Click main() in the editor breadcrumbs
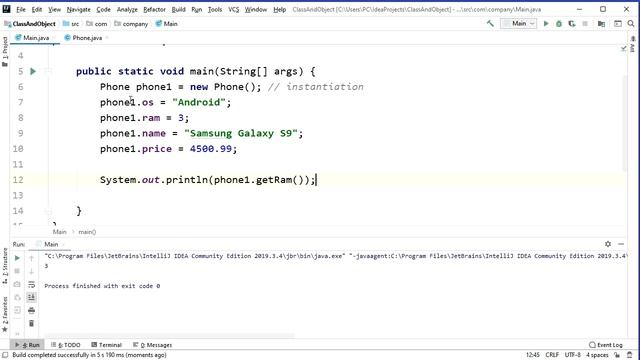Image resolution: width=640 pixels, height=360 pixels. pyautogui.click(x=87, y=232)
